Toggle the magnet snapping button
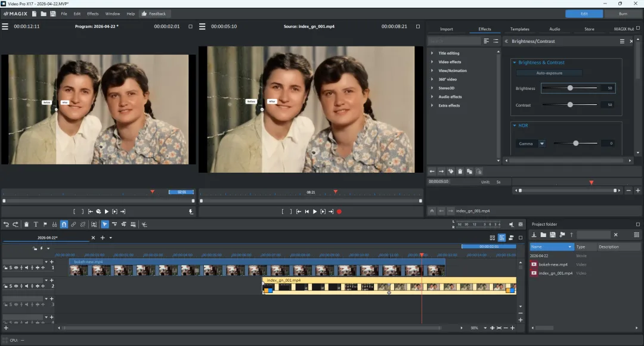 click(64, 225)
